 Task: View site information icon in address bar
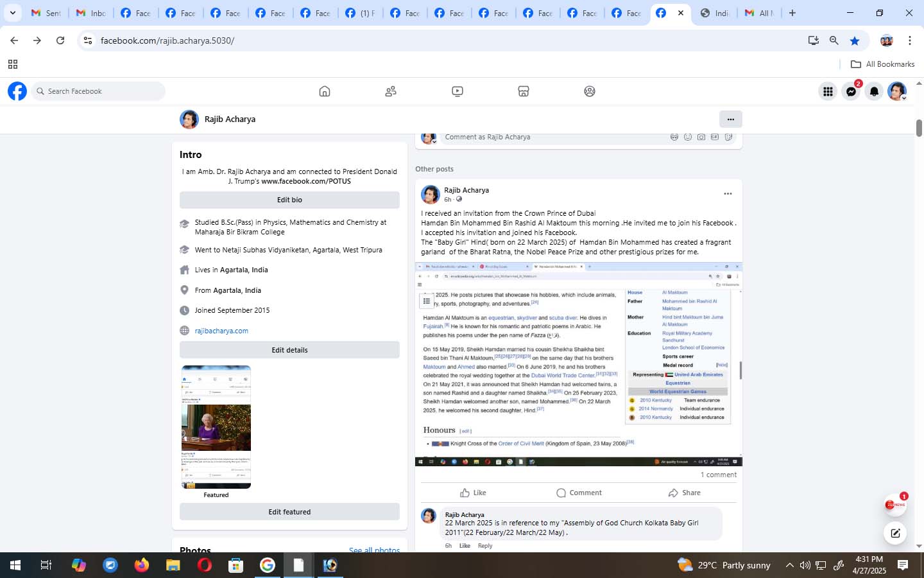[88, 40]
